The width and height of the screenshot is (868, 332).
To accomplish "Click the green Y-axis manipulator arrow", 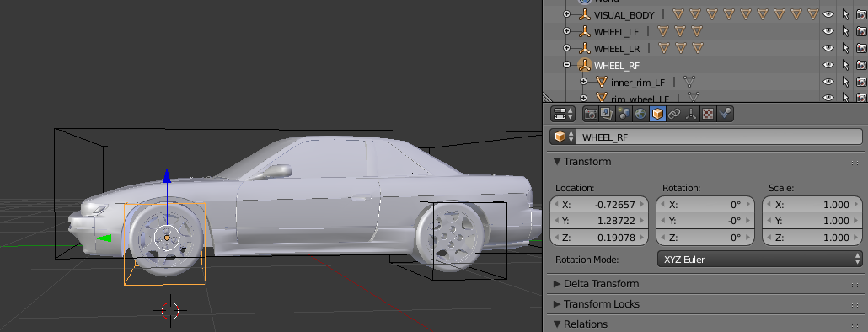I will (104, 238).
